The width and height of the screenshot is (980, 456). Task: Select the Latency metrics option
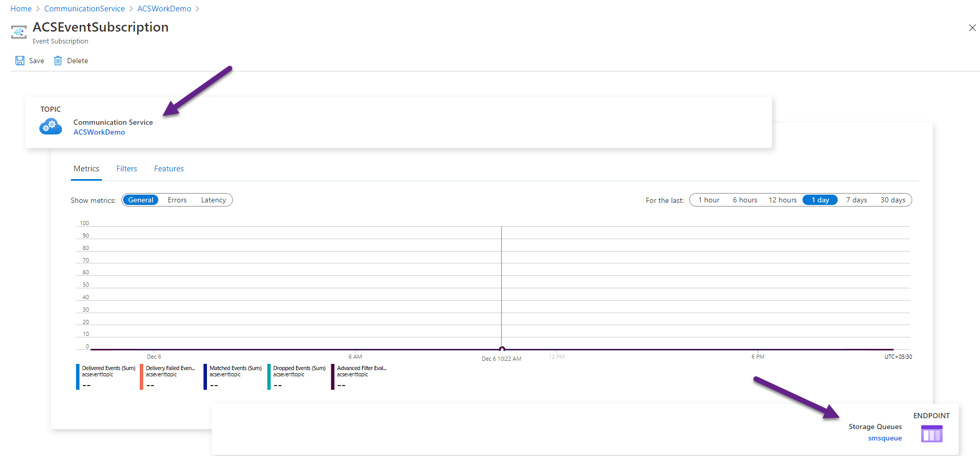click(x=213, y=200)
